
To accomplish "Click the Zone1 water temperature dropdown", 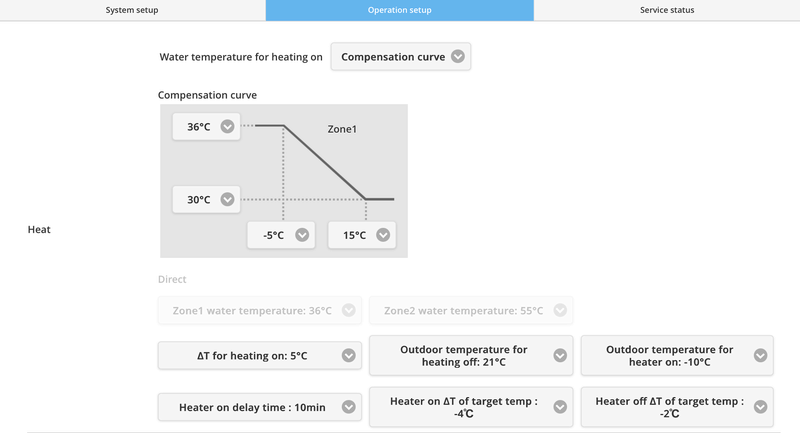I will point(259,310).
